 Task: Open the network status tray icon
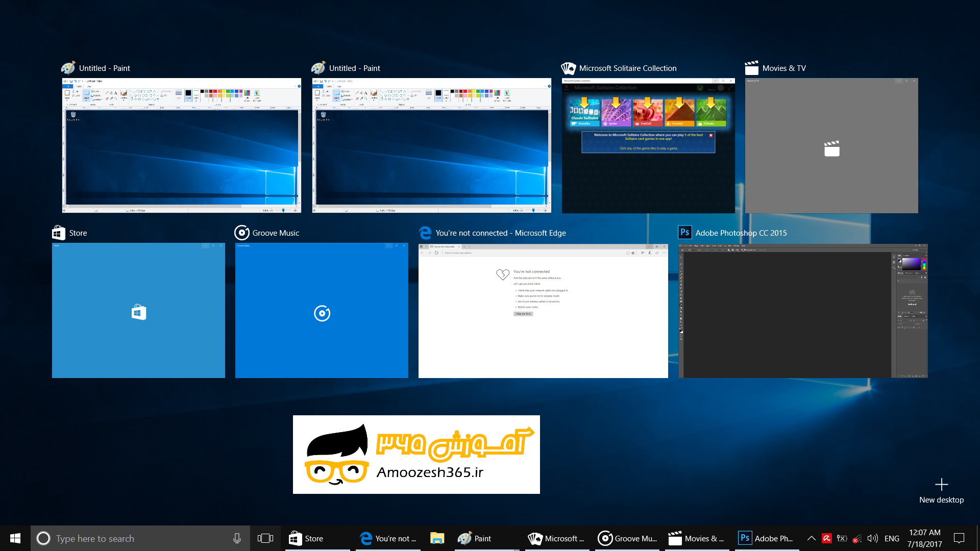tap(857, 538)
